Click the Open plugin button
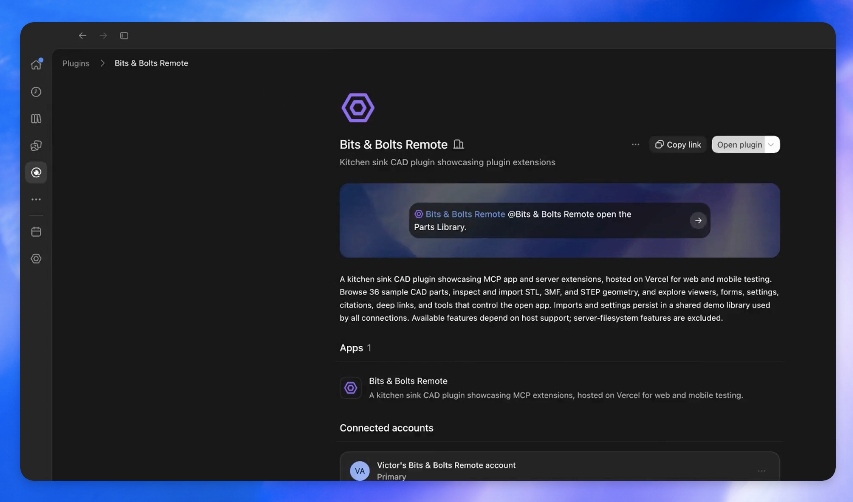 [739, 145]
